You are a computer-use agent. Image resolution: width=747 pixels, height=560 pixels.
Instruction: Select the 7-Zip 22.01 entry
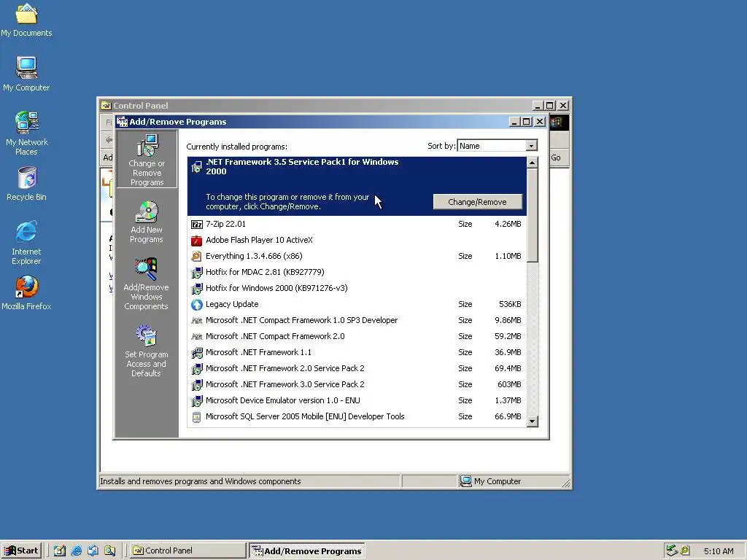tap(357, 225)
